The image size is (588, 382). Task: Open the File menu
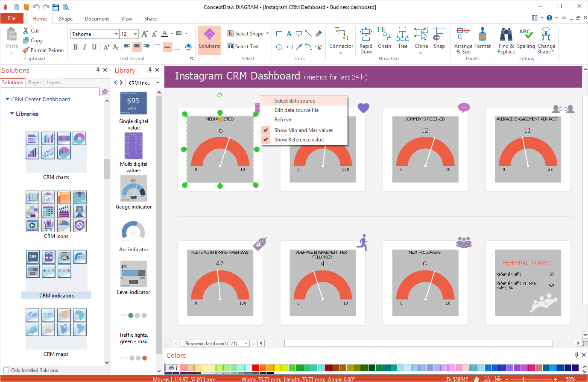(12, 18)
